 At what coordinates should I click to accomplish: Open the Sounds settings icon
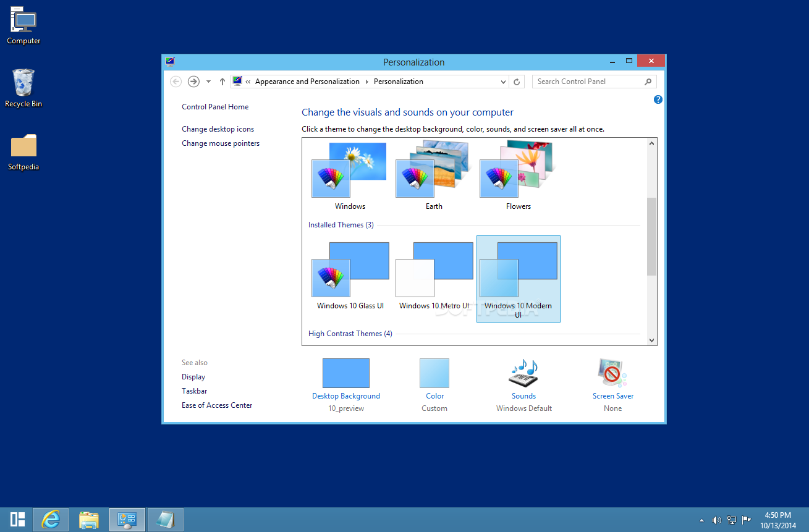[x=523, y=374]
